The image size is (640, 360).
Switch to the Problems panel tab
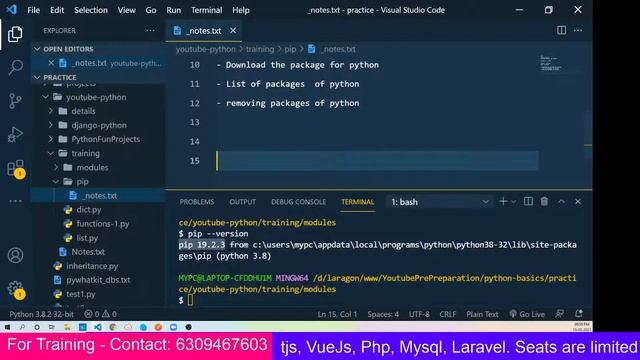point(197,202)
